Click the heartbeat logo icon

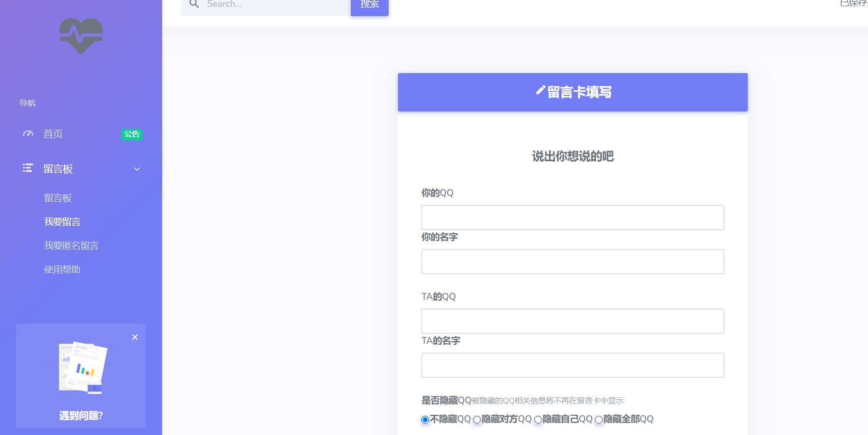(x=81, y=36)
